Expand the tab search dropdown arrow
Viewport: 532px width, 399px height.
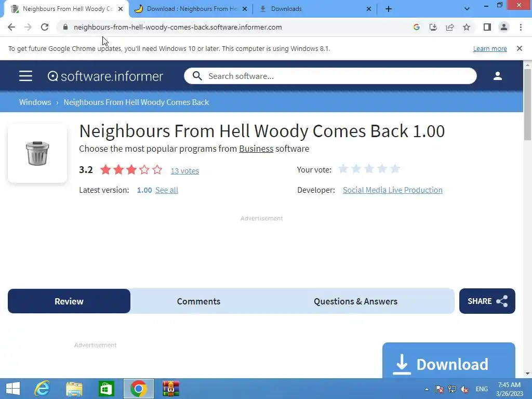pos(467,9)
